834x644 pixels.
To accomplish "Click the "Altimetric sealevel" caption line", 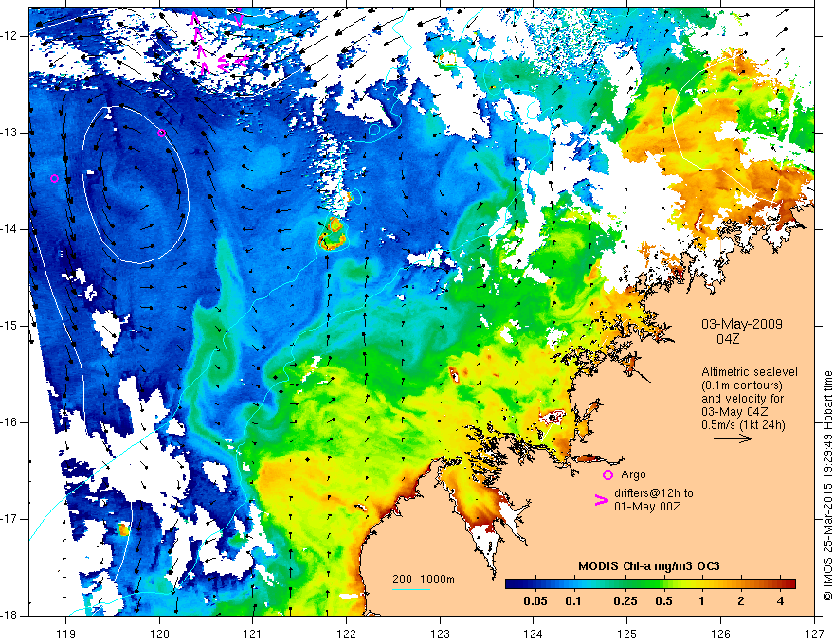I will pos(750,372).
